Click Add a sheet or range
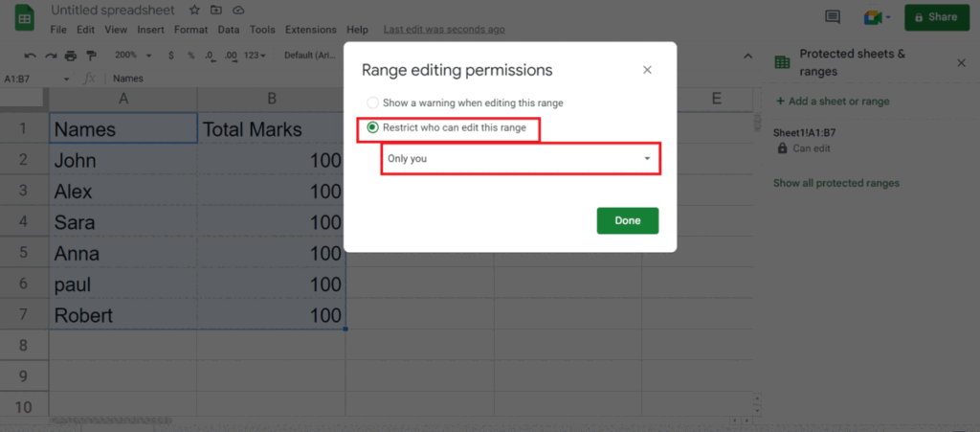Viewport: 980px width, 432px height. click(833, 102)
